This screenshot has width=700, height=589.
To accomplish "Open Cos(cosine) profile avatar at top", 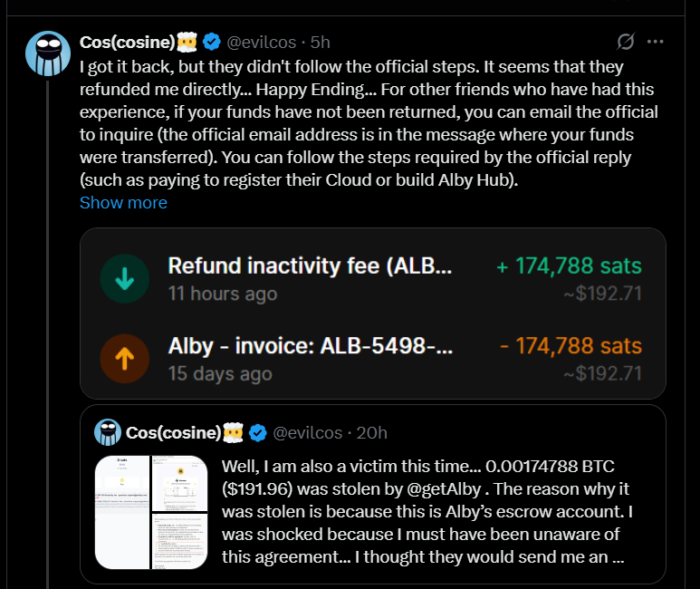I will click(48, 53).
